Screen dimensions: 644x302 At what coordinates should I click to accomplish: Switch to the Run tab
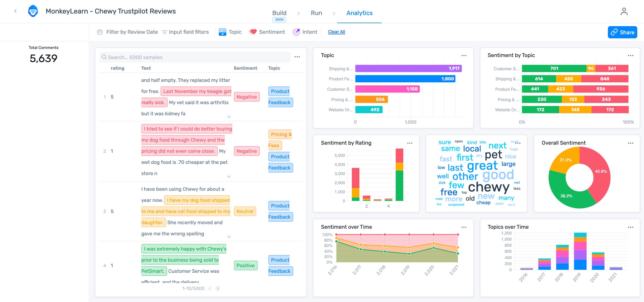[316, 13]
